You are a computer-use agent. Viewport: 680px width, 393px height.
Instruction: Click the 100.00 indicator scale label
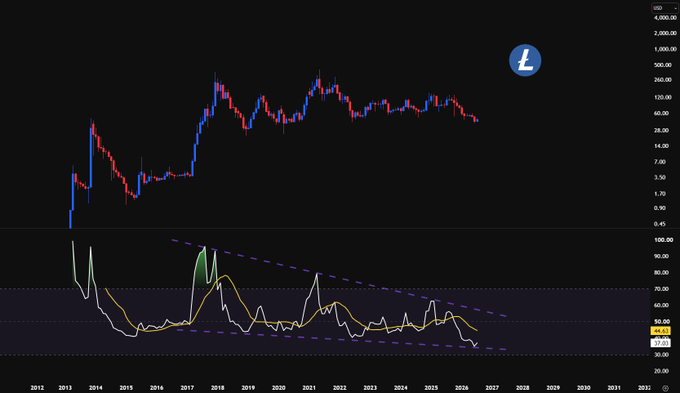[664, 240]
